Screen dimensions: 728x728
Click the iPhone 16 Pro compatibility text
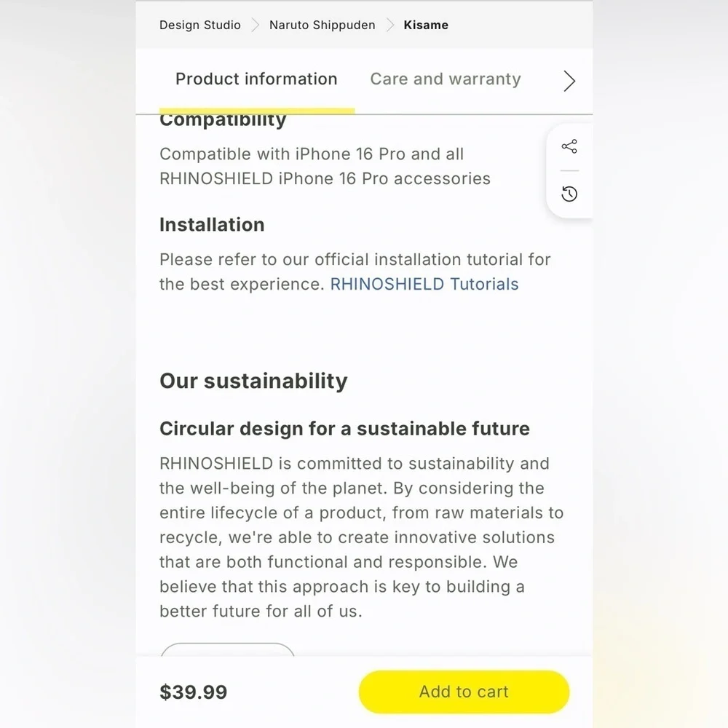point(325,166)
